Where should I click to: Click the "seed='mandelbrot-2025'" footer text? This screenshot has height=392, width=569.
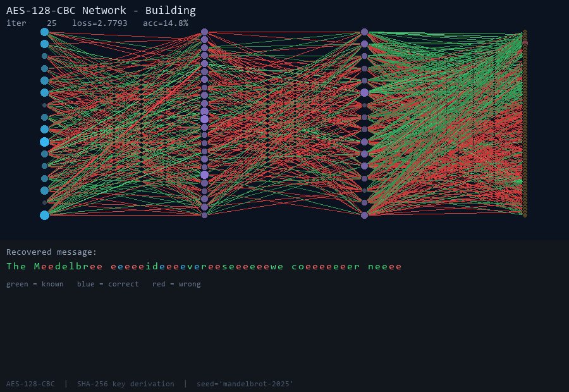pos(245,384)
